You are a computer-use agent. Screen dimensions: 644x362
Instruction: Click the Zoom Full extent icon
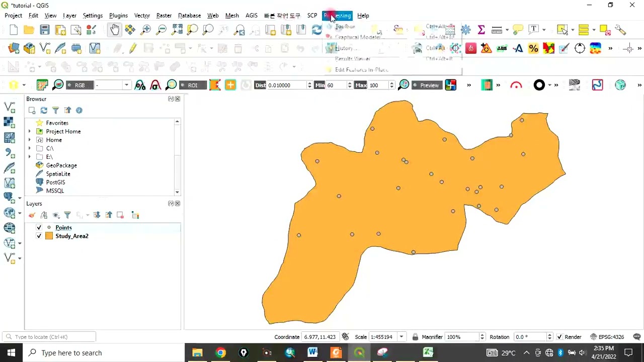pyautogui.click(x=177, y=30)
